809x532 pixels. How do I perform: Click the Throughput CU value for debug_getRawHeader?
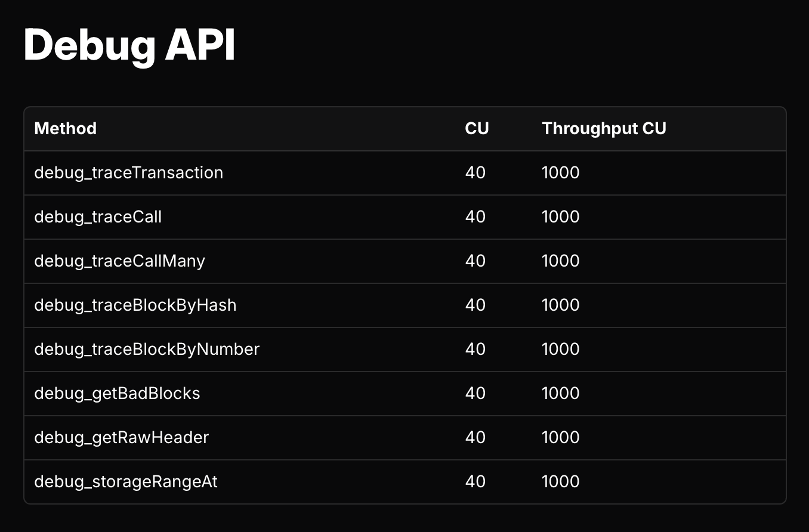[x=561, y=438]
